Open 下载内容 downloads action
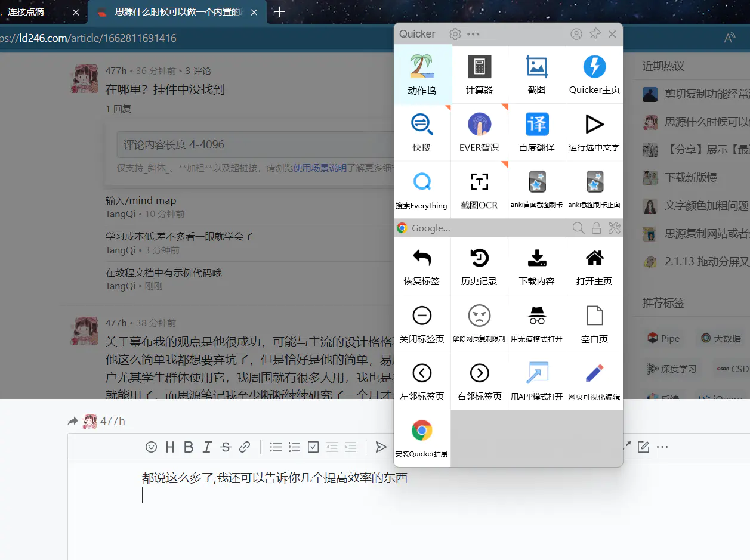 [x=537, y=266]
